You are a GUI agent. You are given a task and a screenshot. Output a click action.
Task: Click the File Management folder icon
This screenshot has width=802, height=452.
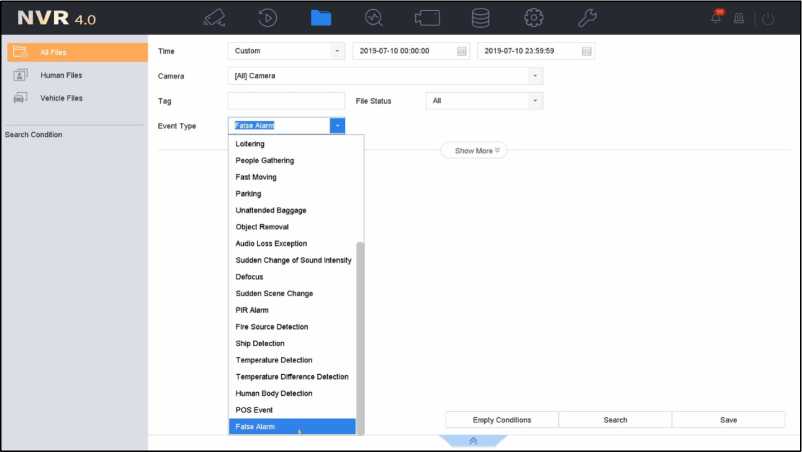(x=321, y=18)
